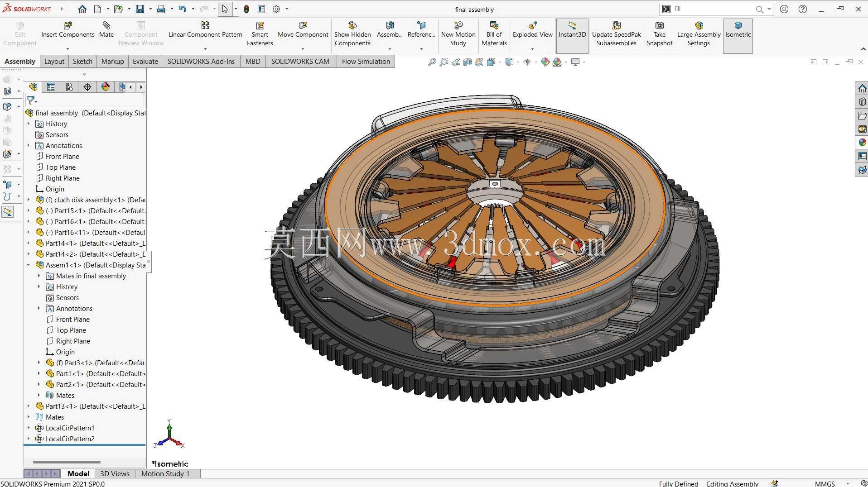Click Update SpeedPak Subassemblies
Viewport: 868px width, 487px height.
[x=617, y=34]
